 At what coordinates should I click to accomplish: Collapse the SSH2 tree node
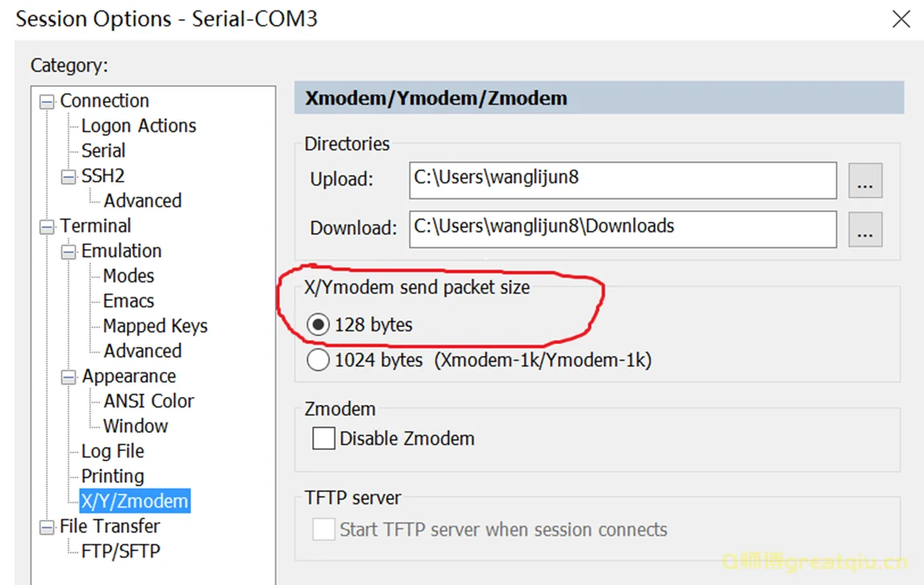pyautogui.click(x=70, y=176)
